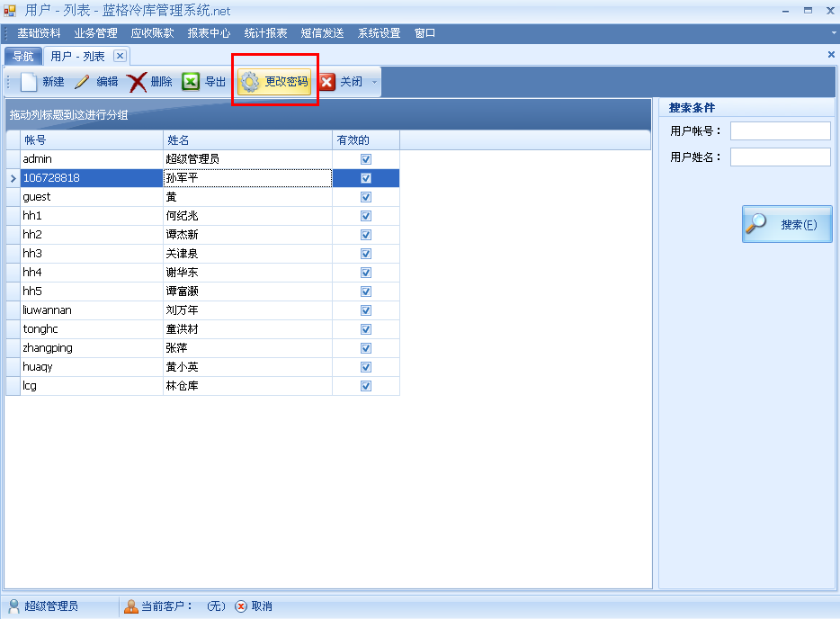This screenshot has width=840, height=619.
Task: Select the lcg account cell
Action: pyautogui.click(x=92, y=386)
